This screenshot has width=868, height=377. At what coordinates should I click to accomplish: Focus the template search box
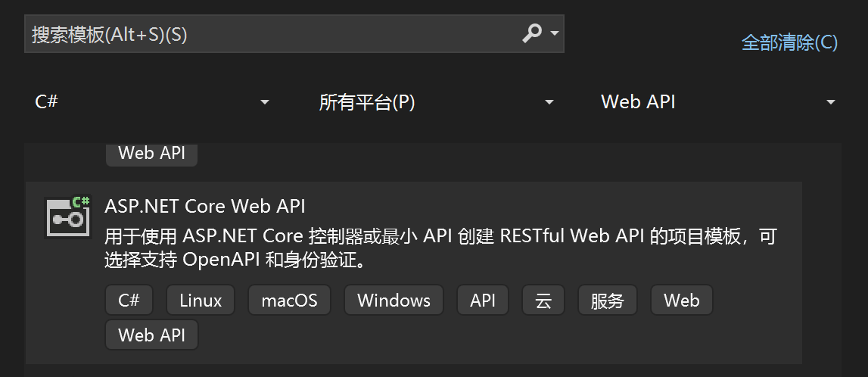click(294, 34)
